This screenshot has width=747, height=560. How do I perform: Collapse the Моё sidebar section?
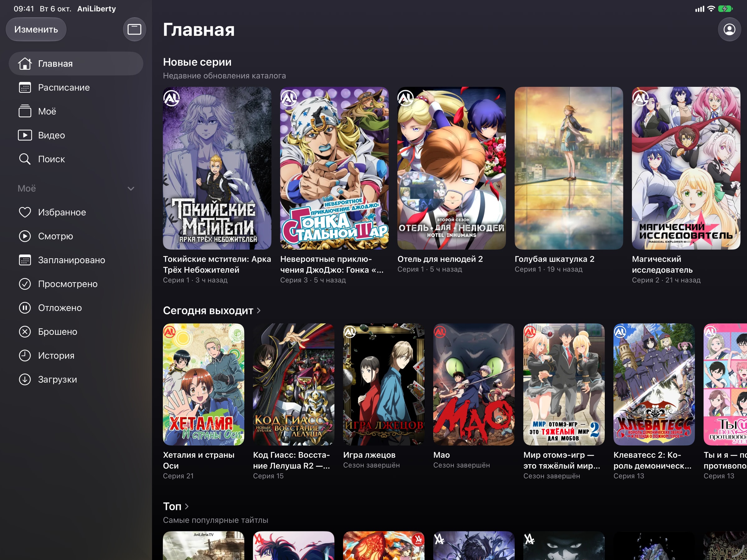pos(131,188)
